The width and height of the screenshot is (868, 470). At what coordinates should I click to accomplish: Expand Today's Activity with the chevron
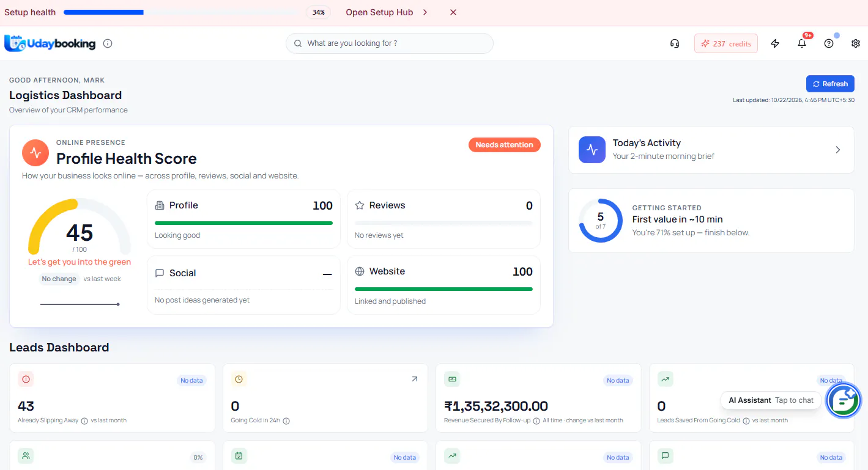838,150
